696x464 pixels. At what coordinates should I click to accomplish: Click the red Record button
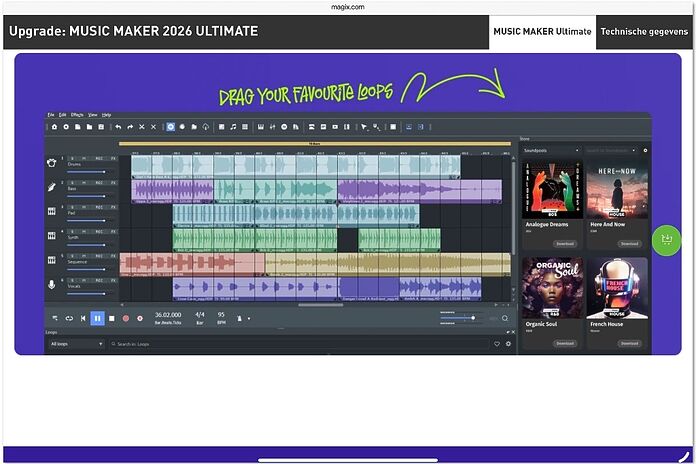126,318
